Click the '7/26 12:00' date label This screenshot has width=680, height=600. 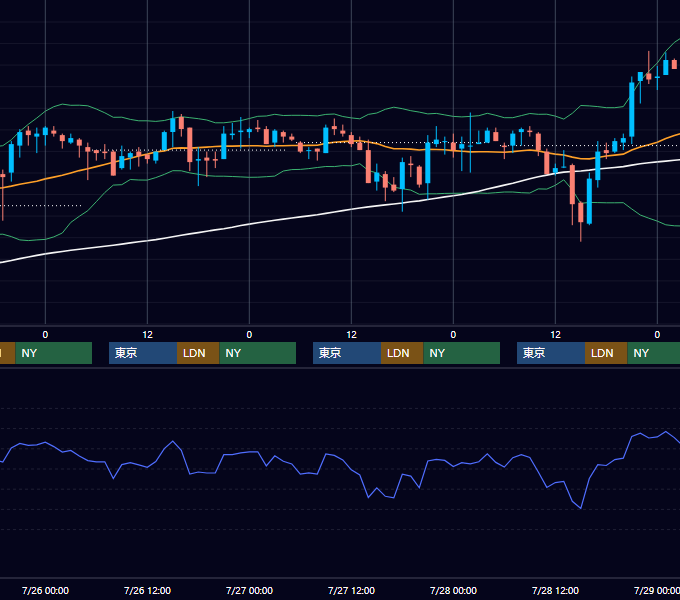pos(147,590)
